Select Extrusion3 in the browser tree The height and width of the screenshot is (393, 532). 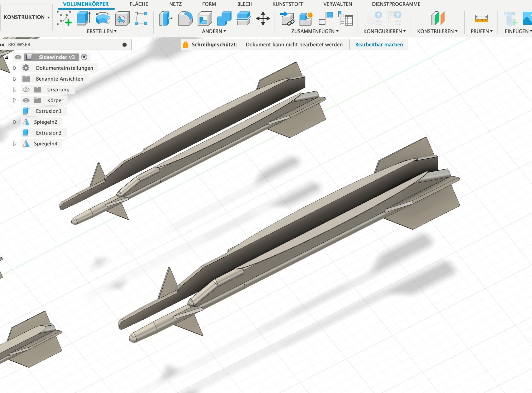(48, 133)
